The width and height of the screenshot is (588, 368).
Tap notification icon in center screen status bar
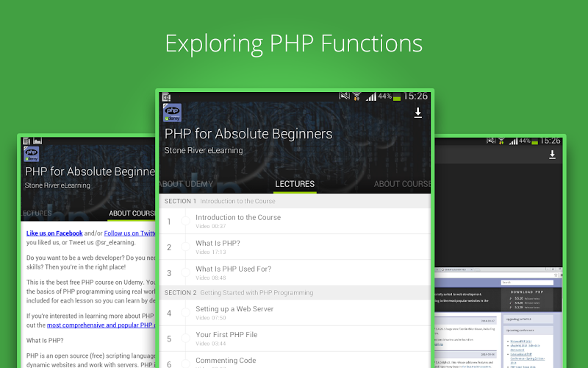coord(167,98)
